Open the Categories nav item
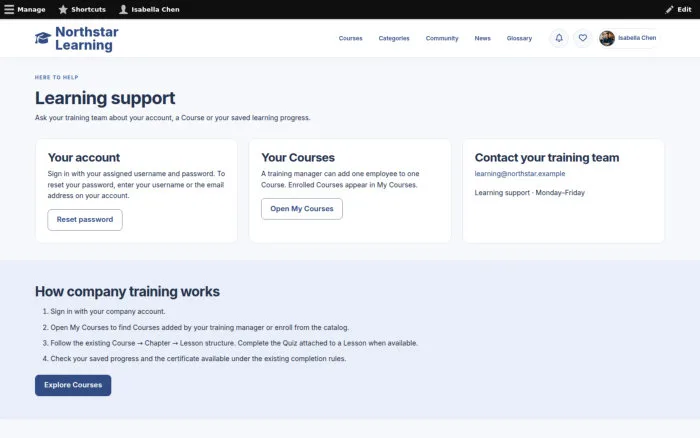Image resolution: width=700 pixels, height=438 pixels. point(394,38)
